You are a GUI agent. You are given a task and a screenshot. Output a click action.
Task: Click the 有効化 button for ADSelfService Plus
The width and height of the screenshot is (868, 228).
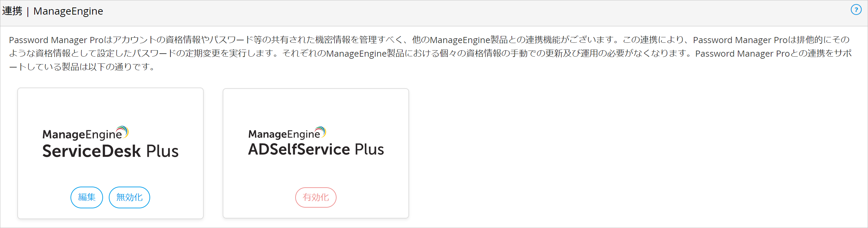click(316, 197)
